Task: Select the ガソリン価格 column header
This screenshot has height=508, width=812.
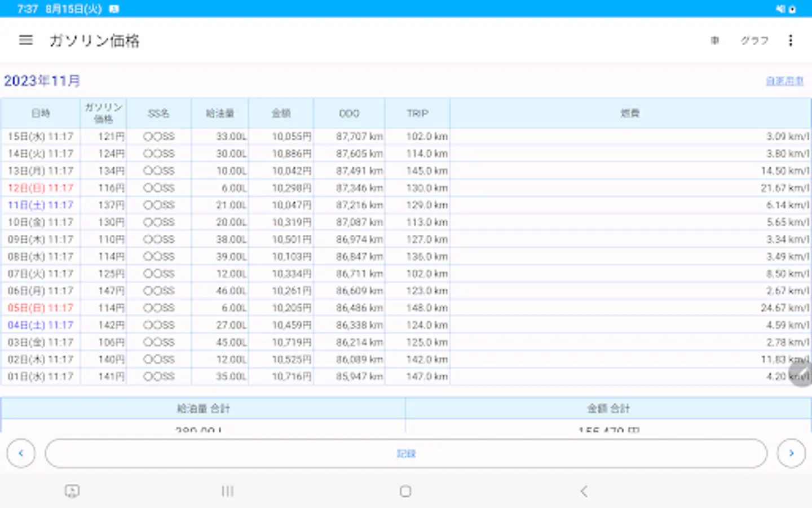Action: [103, 113]
